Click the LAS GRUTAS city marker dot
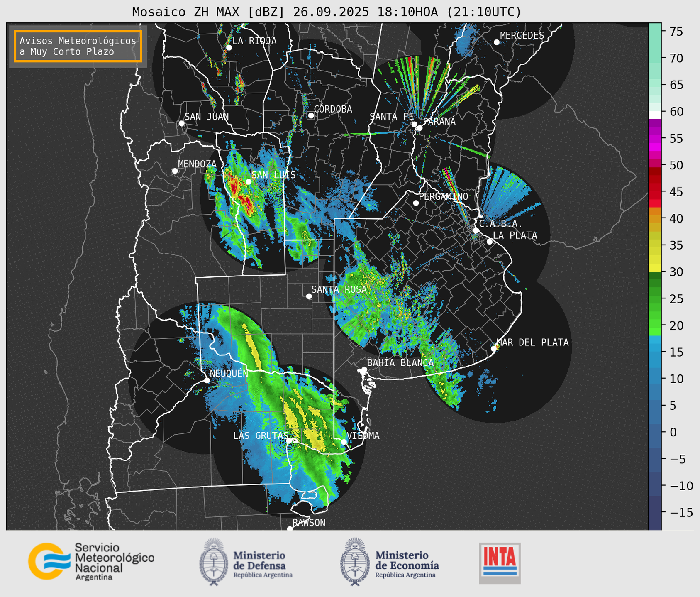This screenshot has height=597, width=700. click(289, 440)
